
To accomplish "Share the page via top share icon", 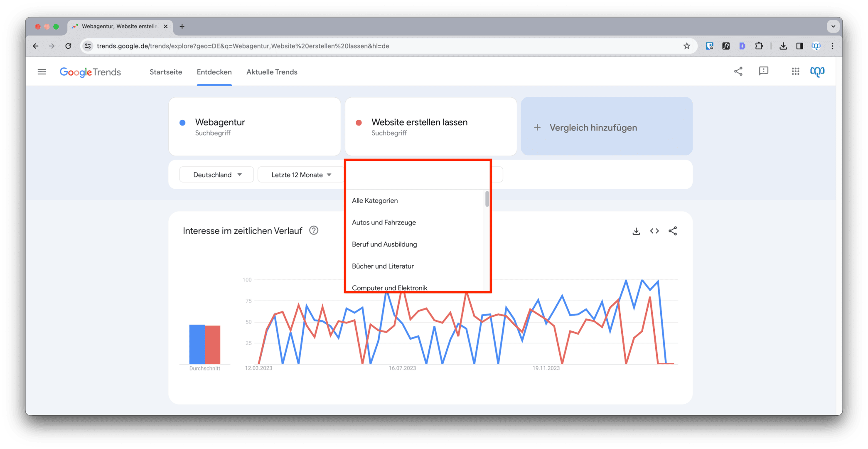I will [x=738, y=72].
